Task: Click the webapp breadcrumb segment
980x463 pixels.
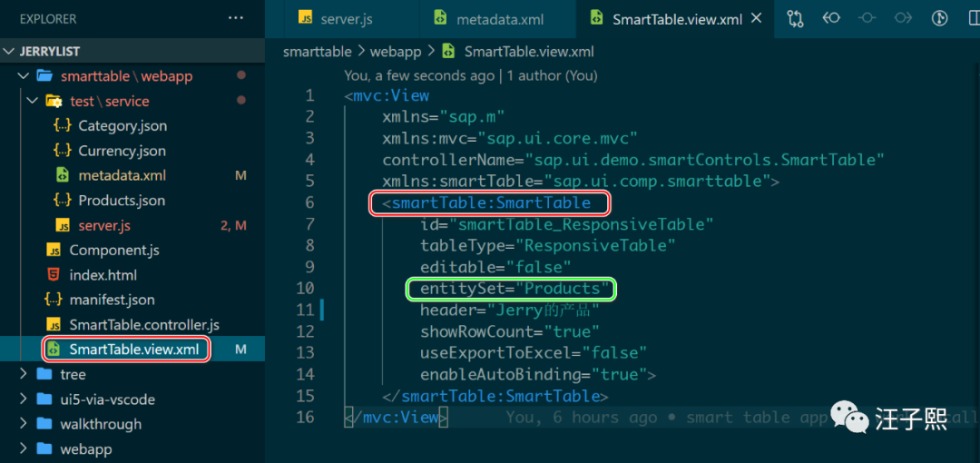Action: pyautogui.click(x=395, y=52)
